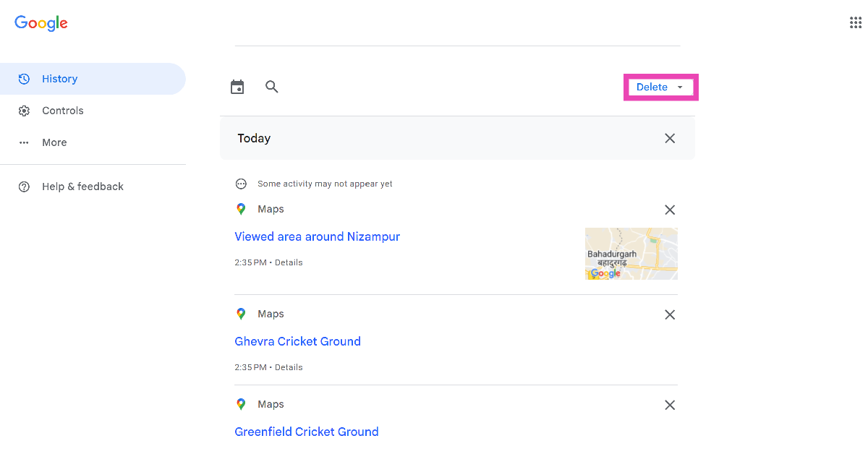This screenshot has width=868, height=454.
Task: Delete all of Today's activity with X
Action: (x=670, y=138)
